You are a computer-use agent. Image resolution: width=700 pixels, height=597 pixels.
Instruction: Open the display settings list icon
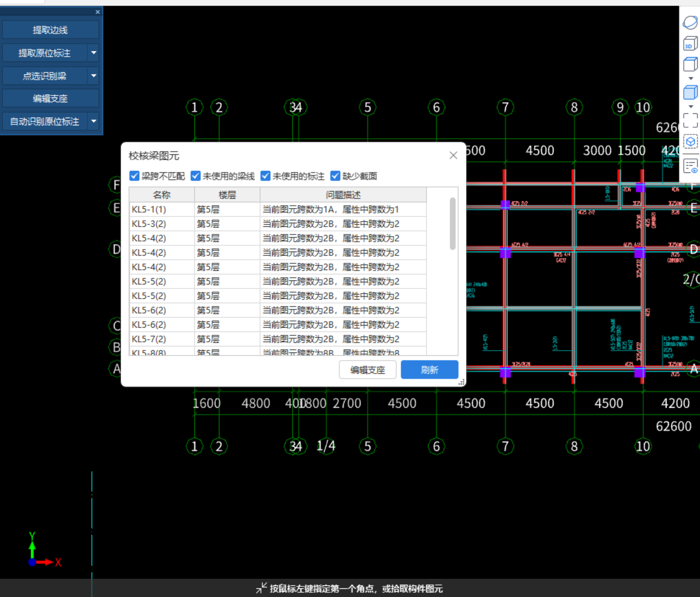click(x=690, y=166)
